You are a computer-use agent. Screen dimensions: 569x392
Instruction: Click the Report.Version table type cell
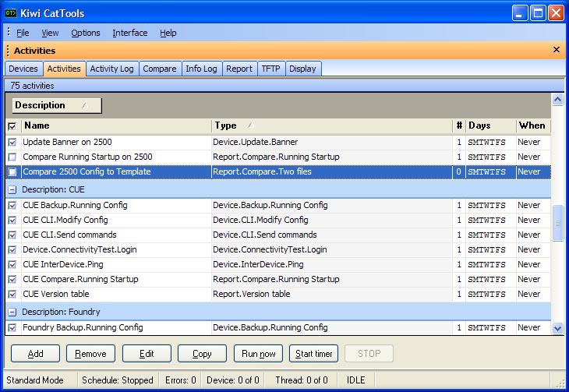(332, 294)
